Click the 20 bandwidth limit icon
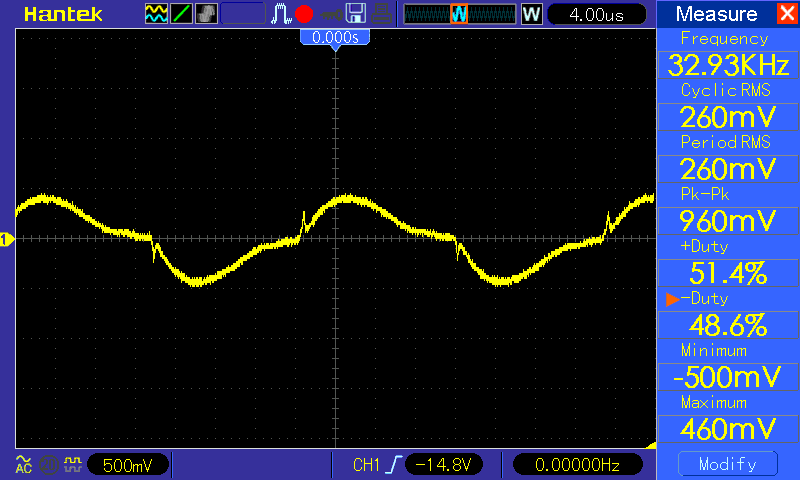 (49, 465)
